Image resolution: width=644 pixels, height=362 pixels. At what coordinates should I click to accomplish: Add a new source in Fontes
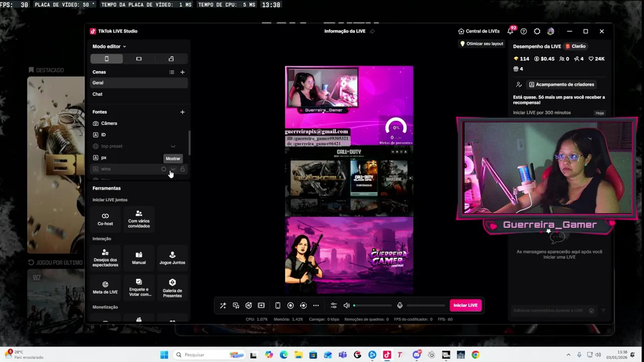pyautogui.click(x=182, y=112)
